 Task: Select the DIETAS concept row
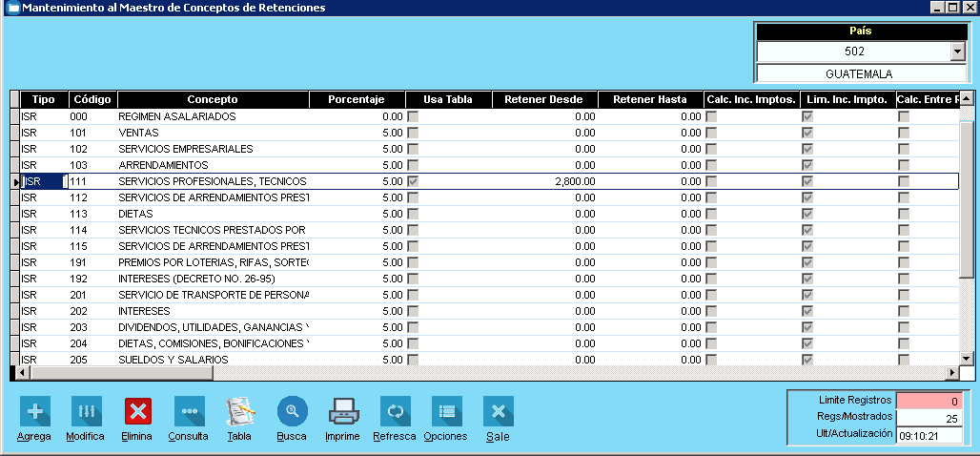pyautogui.click(x=212, y=214)
